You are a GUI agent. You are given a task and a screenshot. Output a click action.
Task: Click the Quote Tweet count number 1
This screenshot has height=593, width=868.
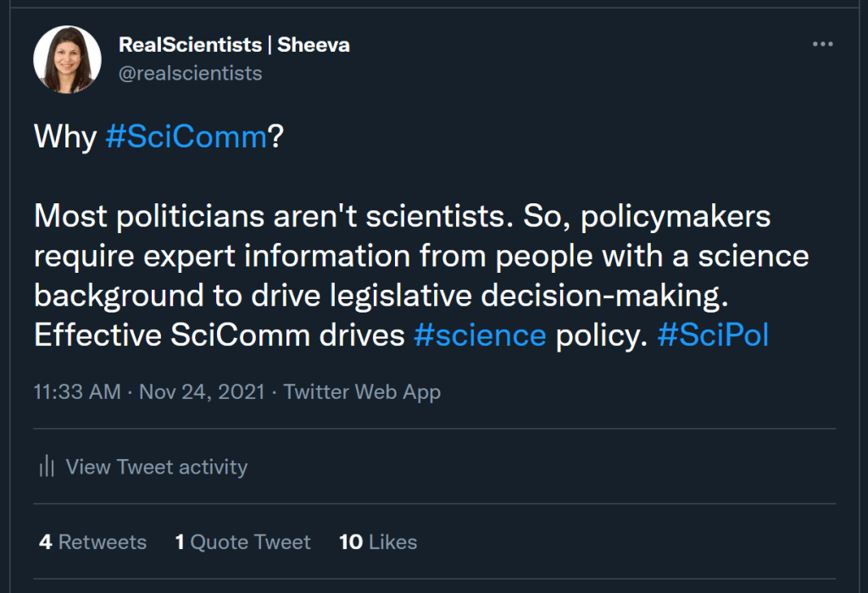180,542
